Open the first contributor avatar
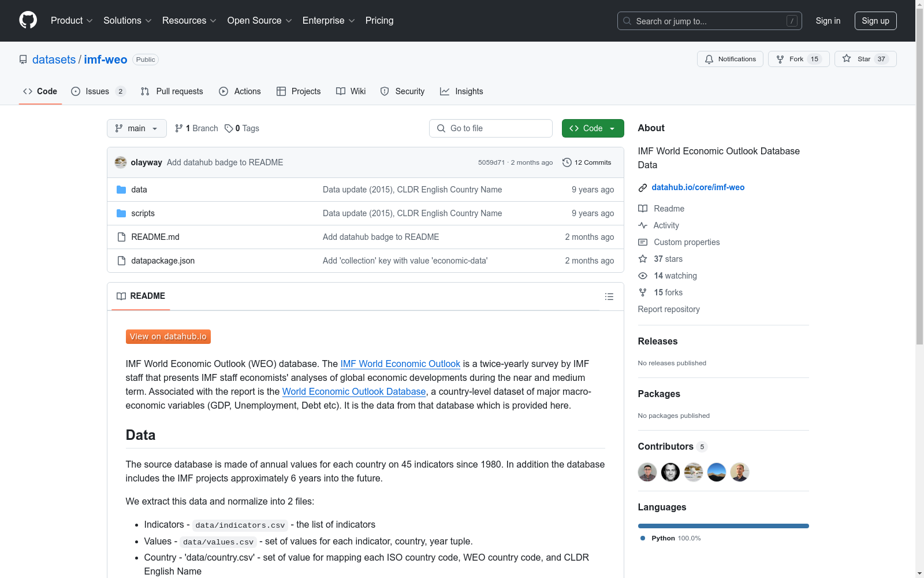This screenshot has width=924, height=578. [647, 472]
